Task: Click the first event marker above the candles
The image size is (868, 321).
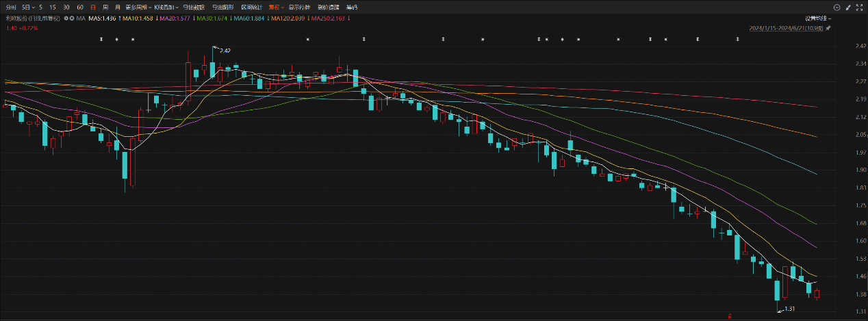Action: pos(101,39)
